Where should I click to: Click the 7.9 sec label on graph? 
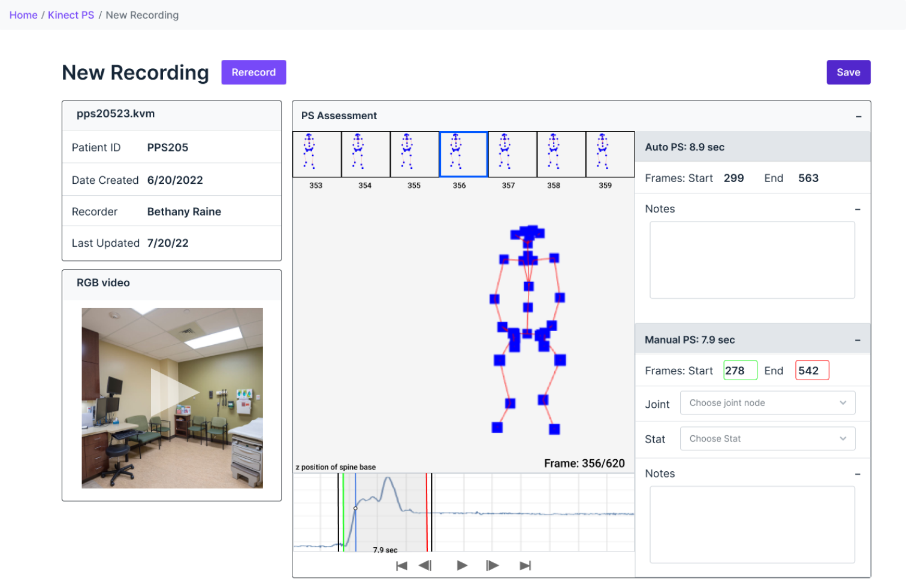tap(385, 550)
